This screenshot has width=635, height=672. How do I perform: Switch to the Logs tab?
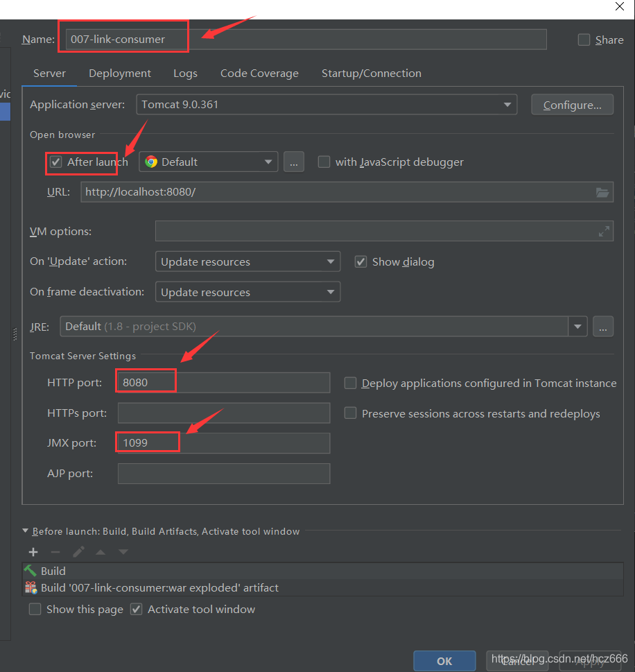tap(185, 74)
